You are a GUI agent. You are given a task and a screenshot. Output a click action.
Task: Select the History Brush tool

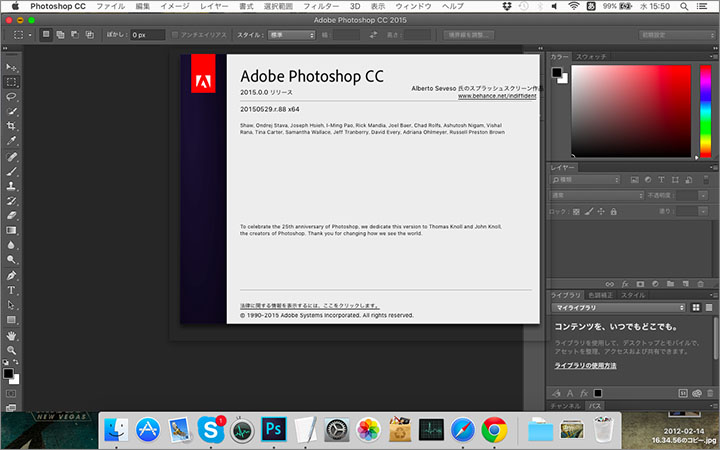[x=11, y=201]
